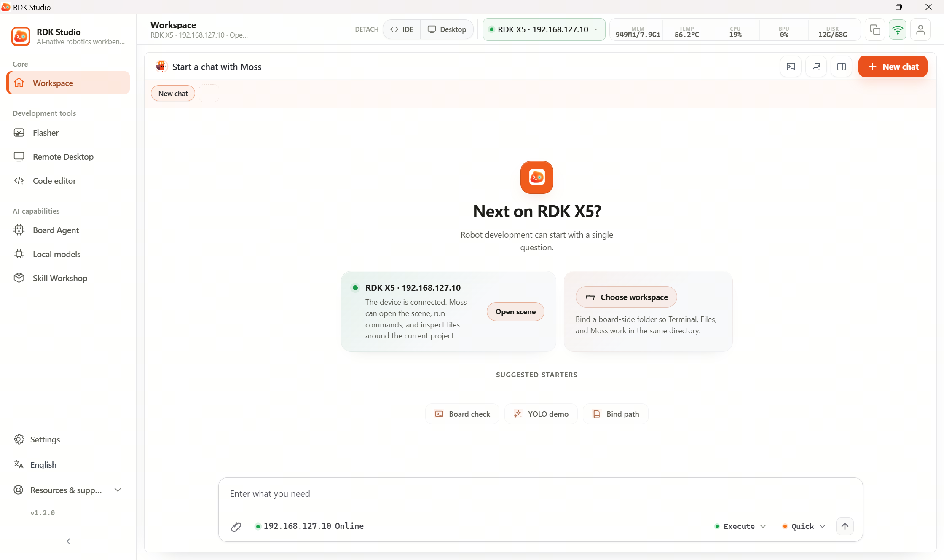This screenshot has height=560, width=944.
Task: Select Workspace in sidebar
Action: (x=68, y=83)
